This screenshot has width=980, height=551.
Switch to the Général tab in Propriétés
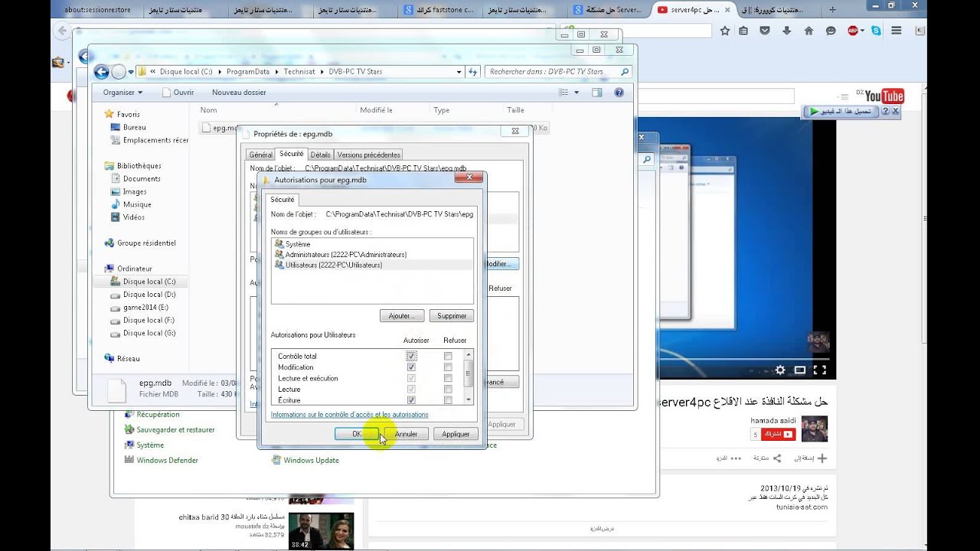(x=260, y=155)
